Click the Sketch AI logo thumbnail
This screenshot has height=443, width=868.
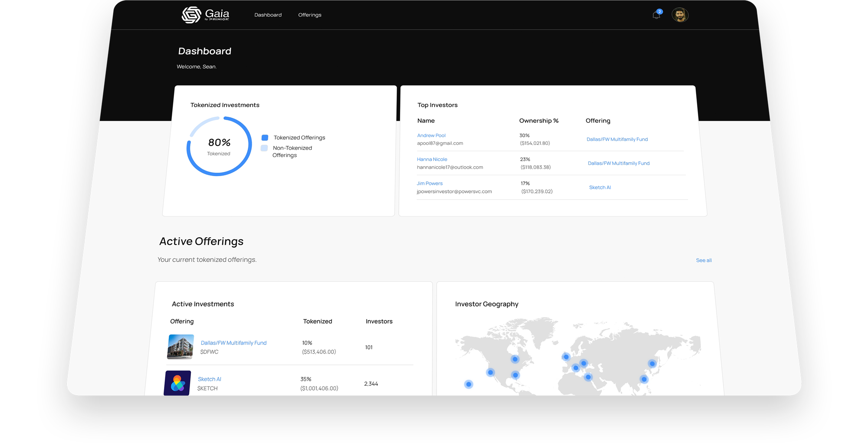click(x=178, y=383)
